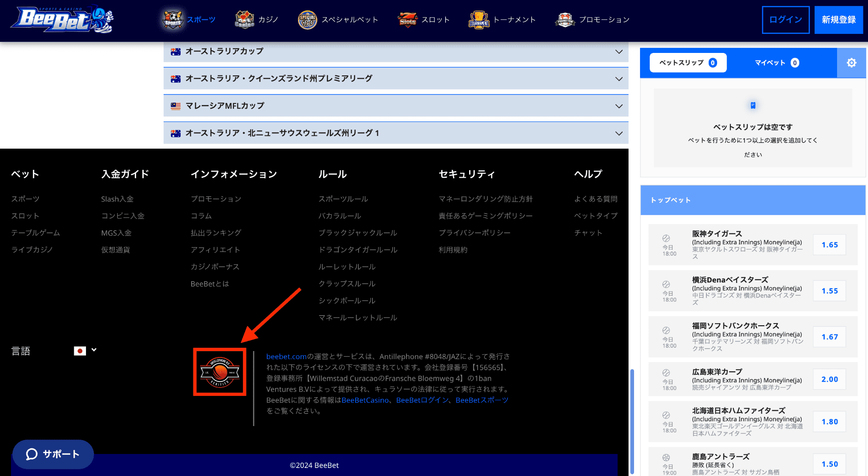Click the Tournament trophy icon

[x=479, y=19]
